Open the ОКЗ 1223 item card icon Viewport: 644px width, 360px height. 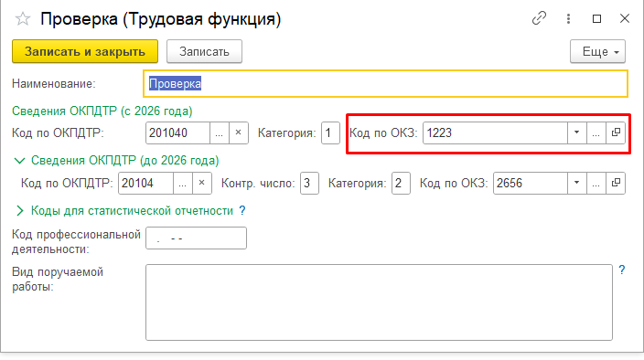tap(616, 132)
